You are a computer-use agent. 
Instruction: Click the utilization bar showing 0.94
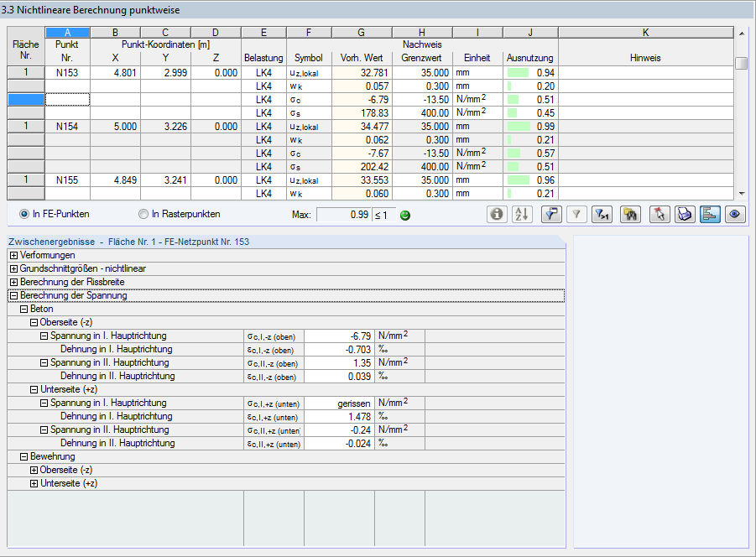(519, 73)
